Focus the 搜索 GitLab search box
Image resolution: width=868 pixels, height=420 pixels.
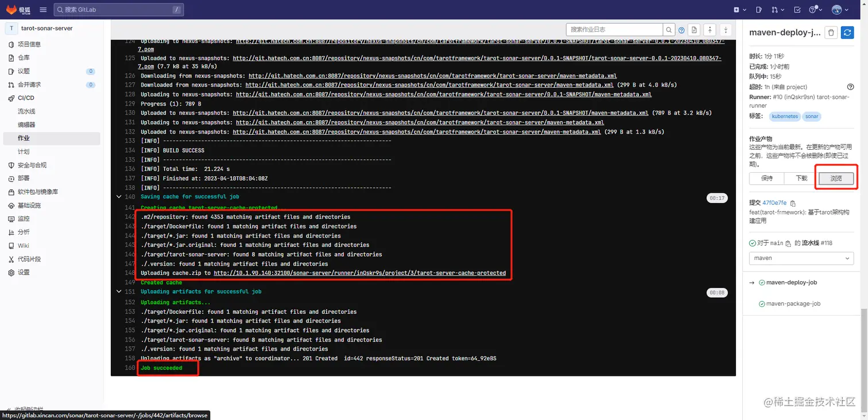point(119,10)
